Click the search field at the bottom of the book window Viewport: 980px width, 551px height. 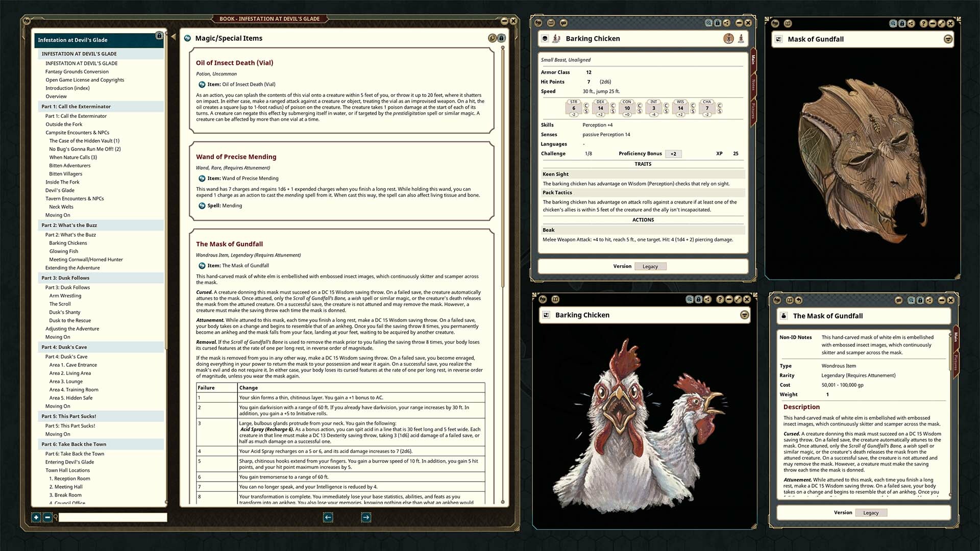(x=112, y=517)
